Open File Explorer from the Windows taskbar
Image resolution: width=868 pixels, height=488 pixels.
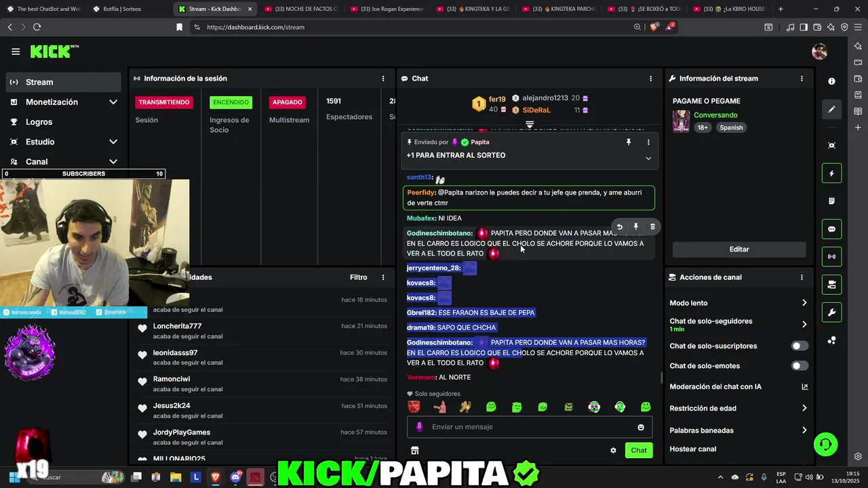tap(176, 477)
